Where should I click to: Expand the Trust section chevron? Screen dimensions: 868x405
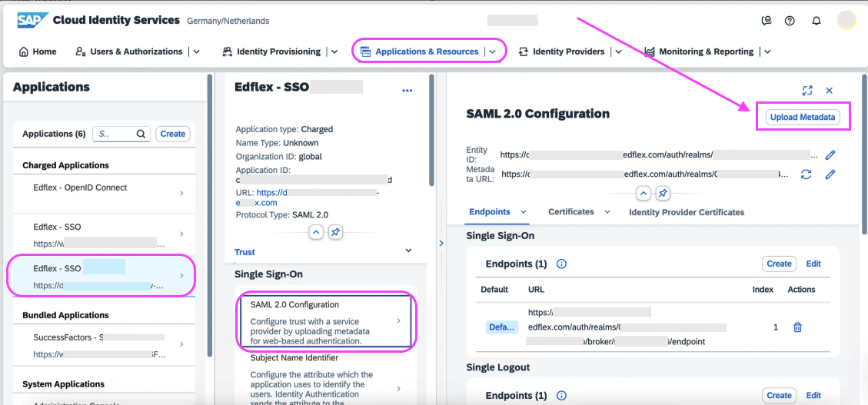[408, 251]
